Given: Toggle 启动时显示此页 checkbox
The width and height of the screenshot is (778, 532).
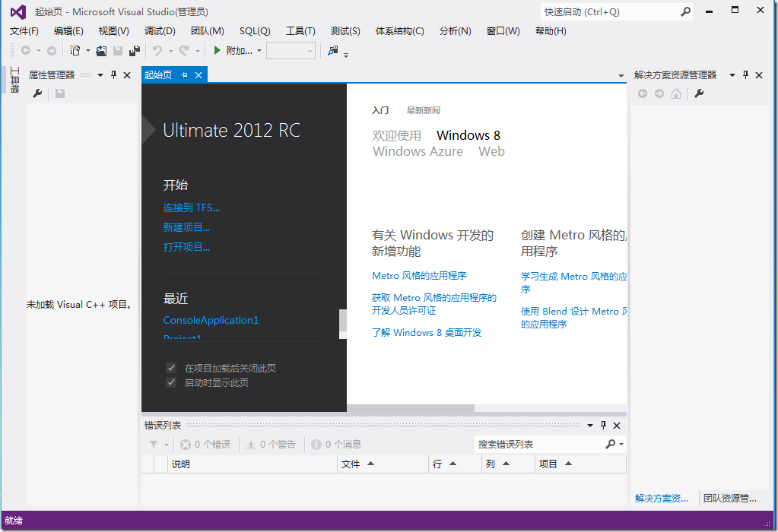Looking at the screenshot, I should [x=171, y=382].
